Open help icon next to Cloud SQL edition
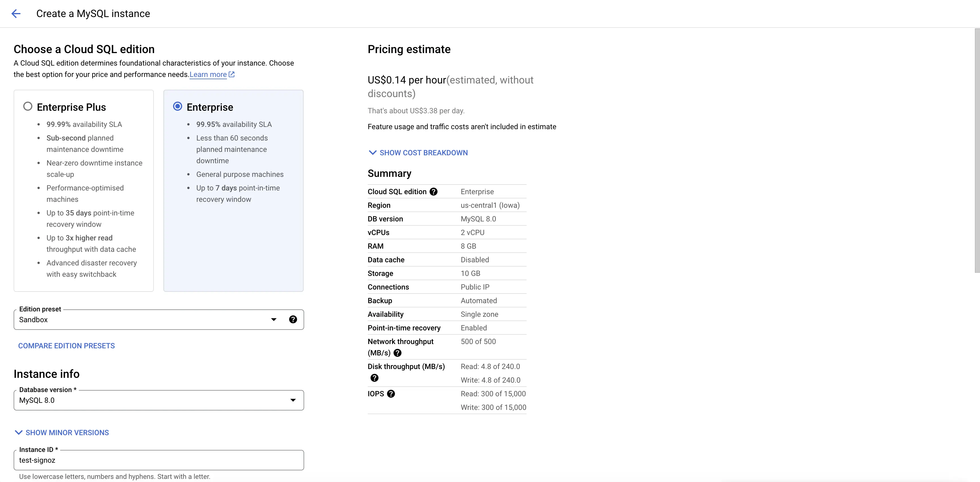Viewport: 980px width, 482px height. tap(433, 192)
